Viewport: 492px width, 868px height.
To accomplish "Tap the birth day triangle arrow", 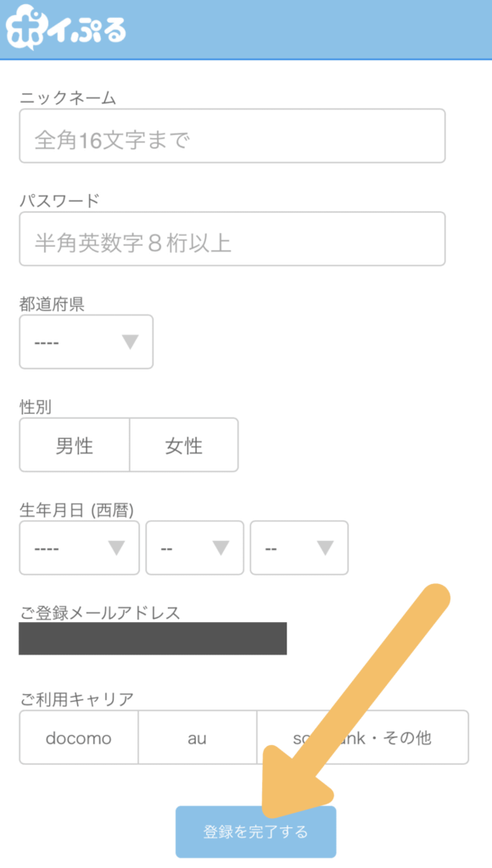I will click(x=325, y=548).
